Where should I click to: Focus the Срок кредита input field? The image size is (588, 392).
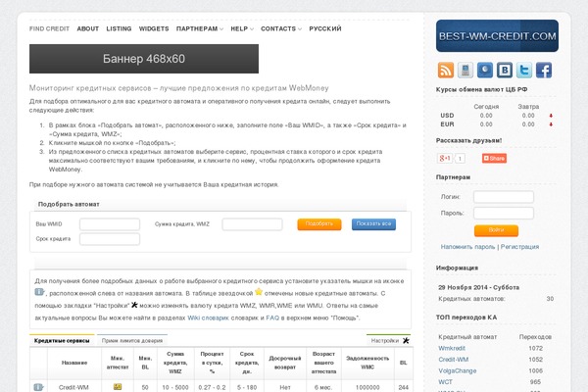point(110,239)
